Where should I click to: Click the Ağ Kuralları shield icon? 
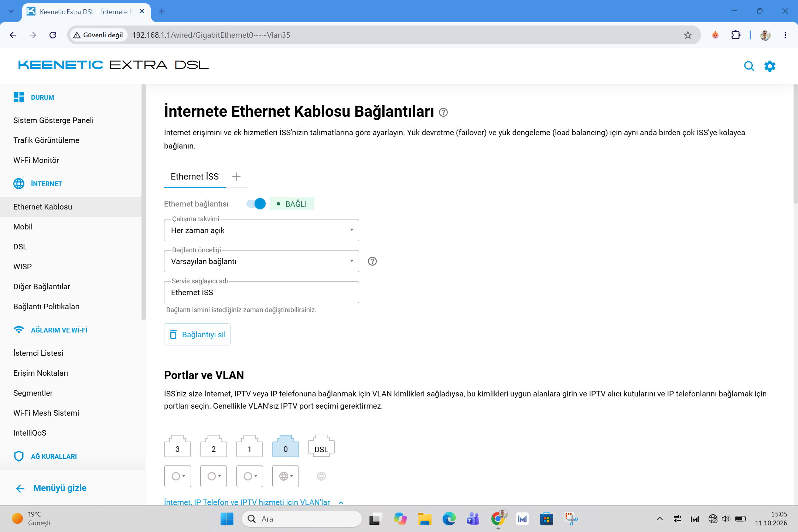tap(19, 456)
